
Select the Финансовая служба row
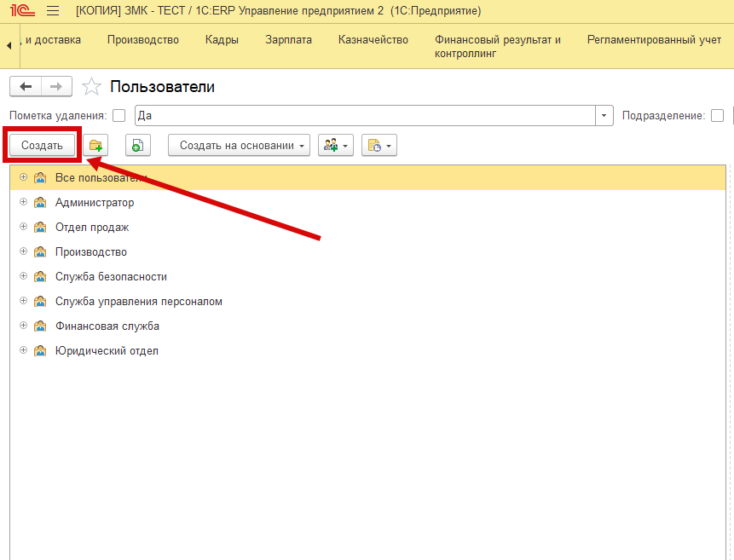(x=367, y=326)
